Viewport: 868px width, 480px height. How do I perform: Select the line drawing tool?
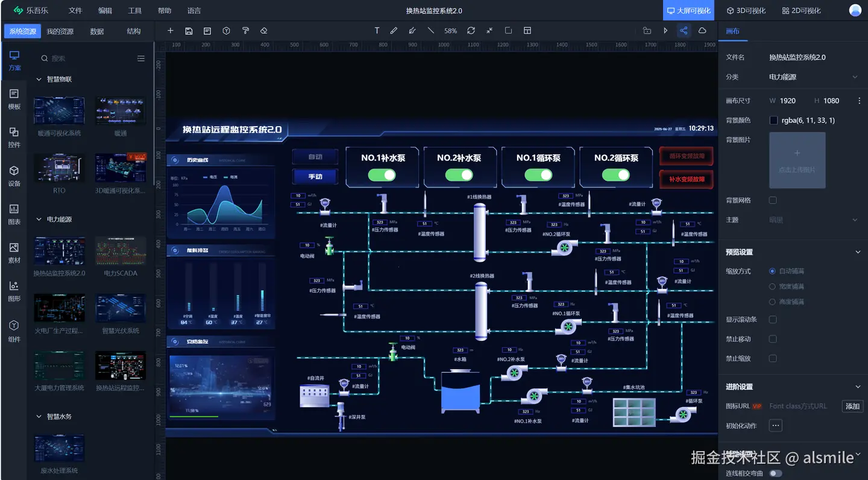point(430,31)
